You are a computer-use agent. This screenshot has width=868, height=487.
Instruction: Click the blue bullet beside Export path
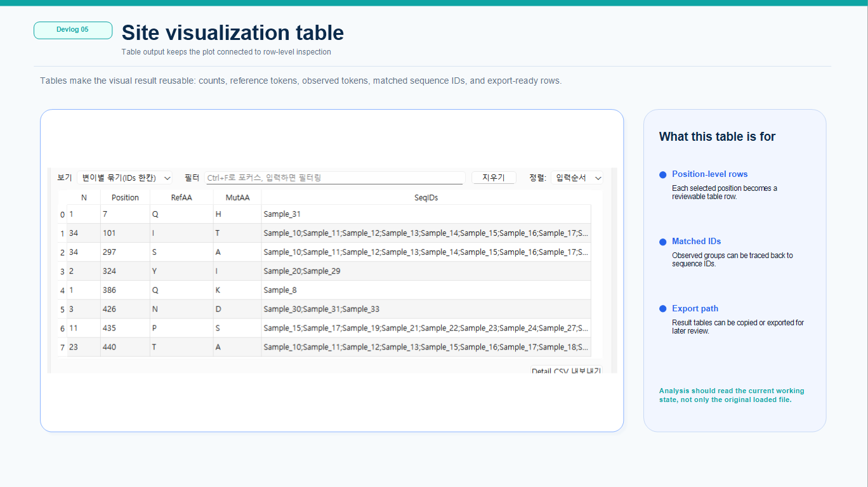coord(662,309)
